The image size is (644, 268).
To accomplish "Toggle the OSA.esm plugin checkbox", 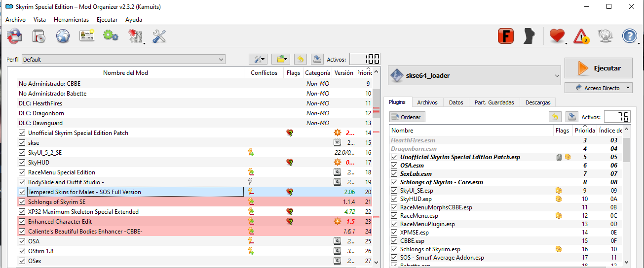I will [394, 166].
